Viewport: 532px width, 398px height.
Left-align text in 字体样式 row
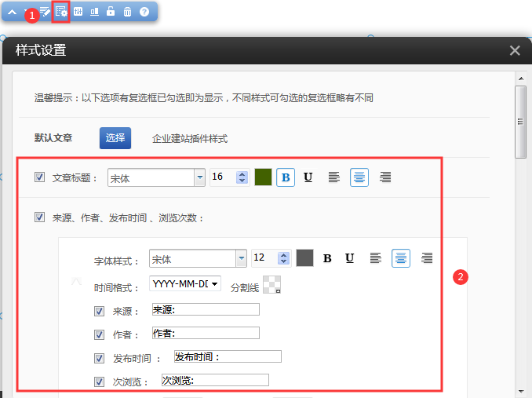[x=376, y=258]
